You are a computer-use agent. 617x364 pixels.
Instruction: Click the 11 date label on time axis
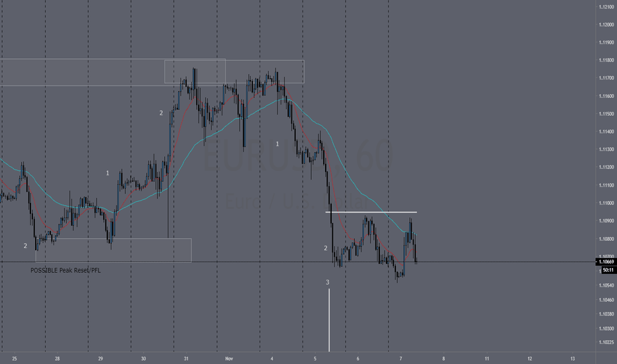pyautogui.click(x=487, y=359)
